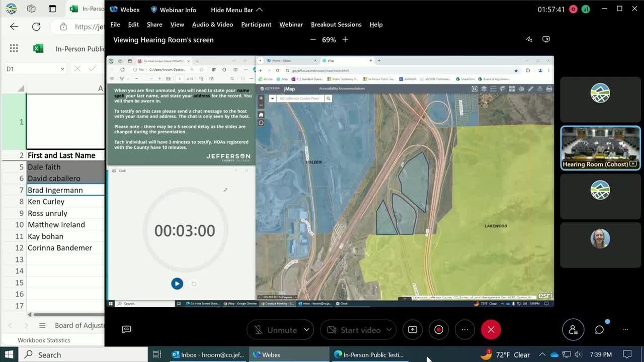Click Webinar Info button
644x362 pixels.
click(x=174, y=10)
